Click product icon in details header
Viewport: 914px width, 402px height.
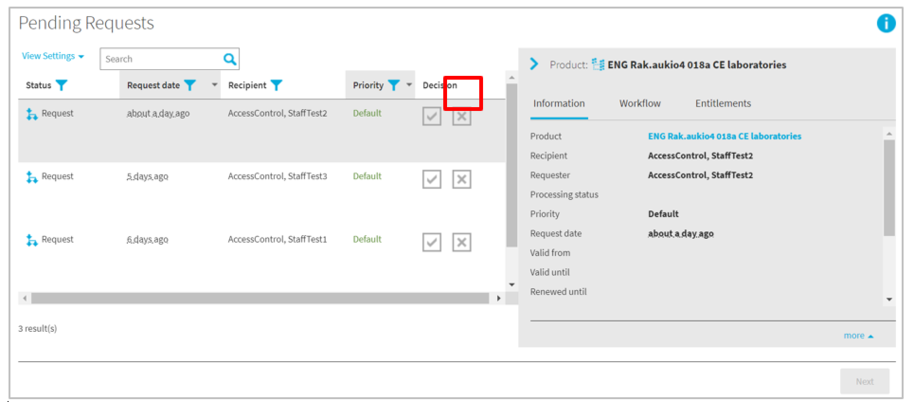[598, 65]
